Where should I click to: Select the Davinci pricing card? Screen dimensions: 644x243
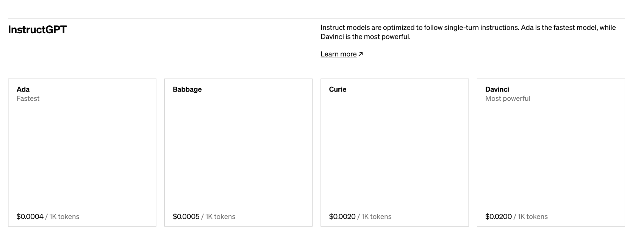coord(550,151)
